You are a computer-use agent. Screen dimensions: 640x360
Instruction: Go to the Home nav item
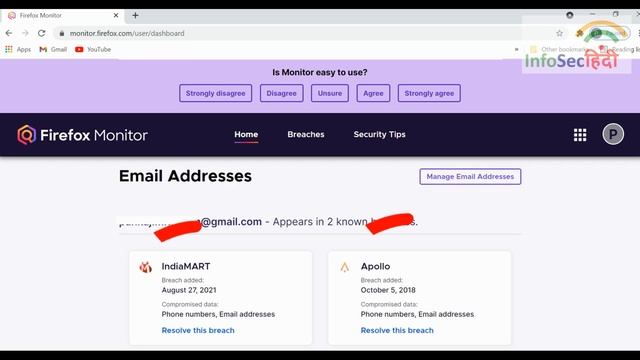[x=246, y=134]
